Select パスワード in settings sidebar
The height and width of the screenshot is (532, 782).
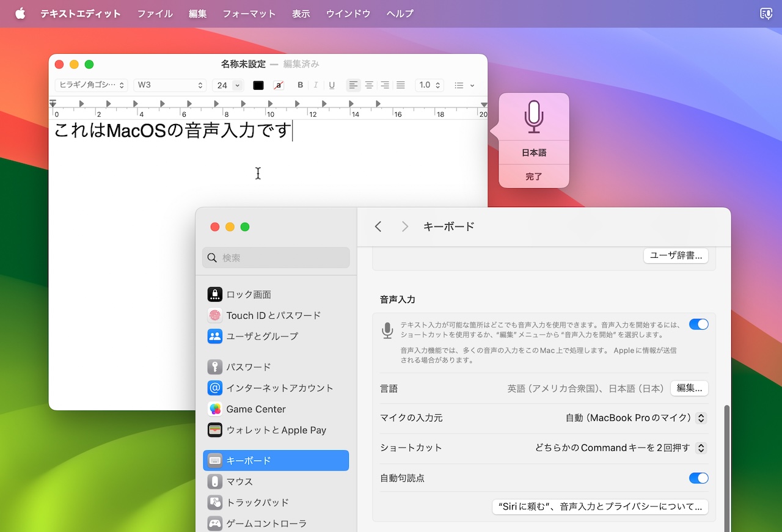(x=276, y=367)
